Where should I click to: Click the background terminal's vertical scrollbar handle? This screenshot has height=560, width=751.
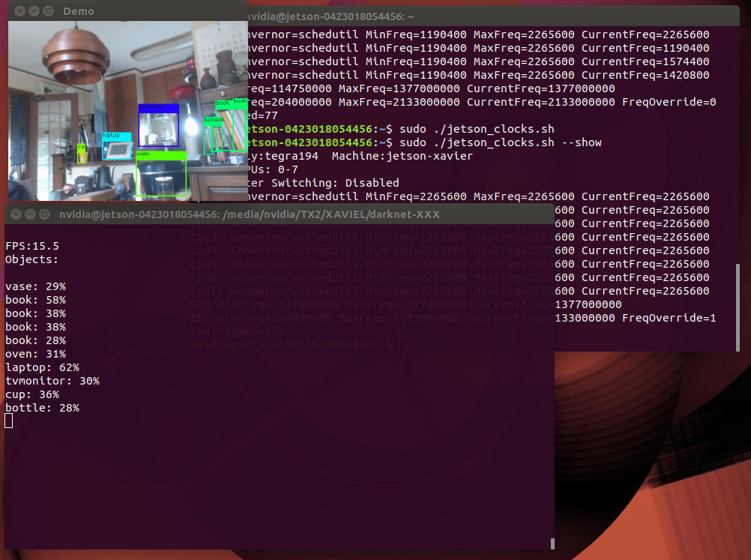pos(738,307)
